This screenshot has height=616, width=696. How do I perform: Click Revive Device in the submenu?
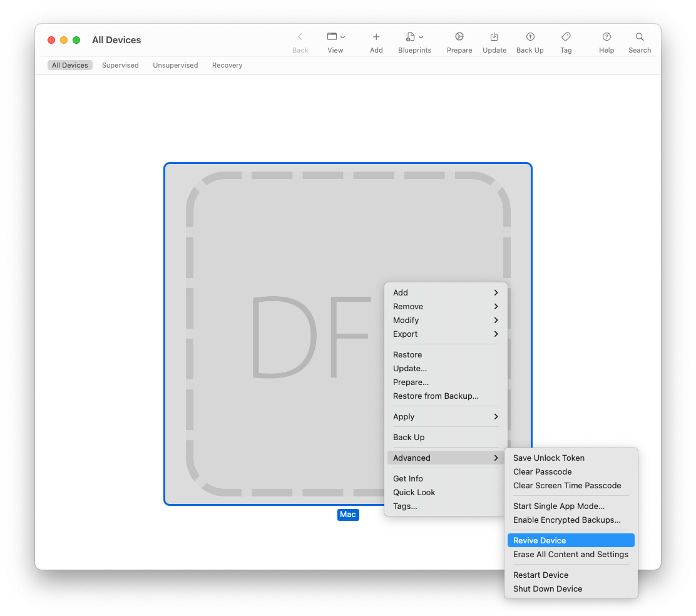pos(571,540)
